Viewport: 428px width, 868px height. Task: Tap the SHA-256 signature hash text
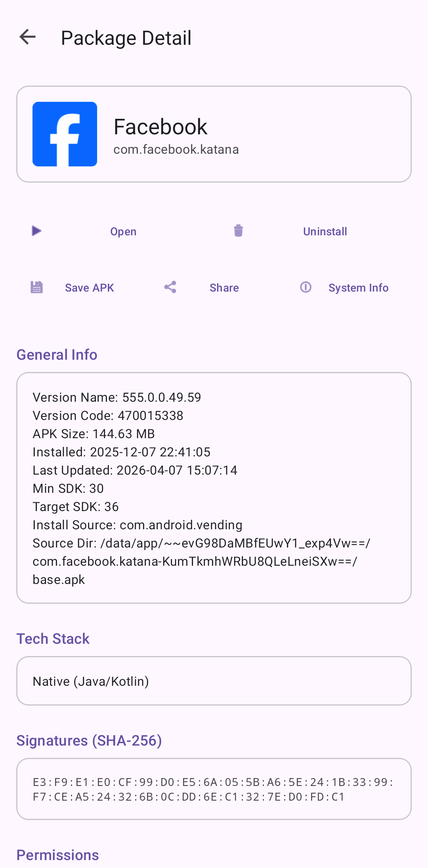coord(213,790)
